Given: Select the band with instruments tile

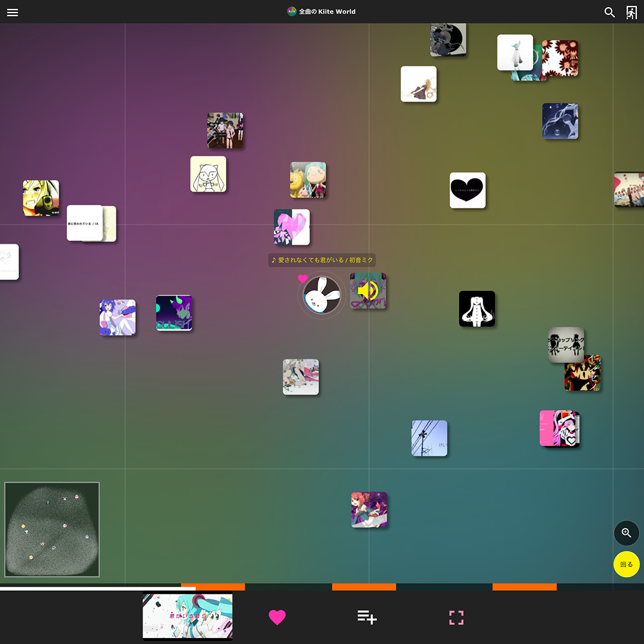Looking at the screenshot, I should point(225,131).
